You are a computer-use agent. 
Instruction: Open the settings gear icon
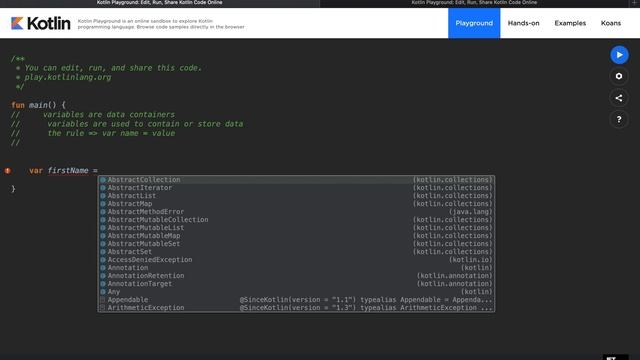coord(619,76)
